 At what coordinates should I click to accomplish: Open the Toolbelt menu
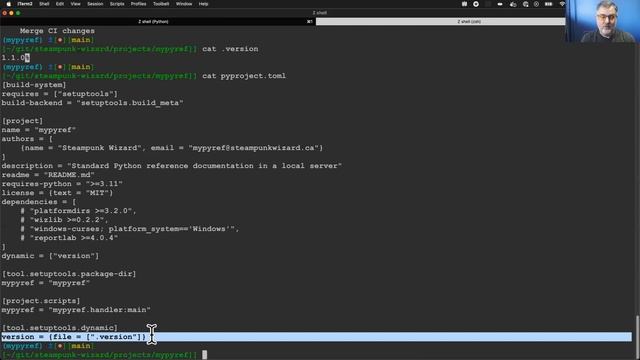coord(161,4)
